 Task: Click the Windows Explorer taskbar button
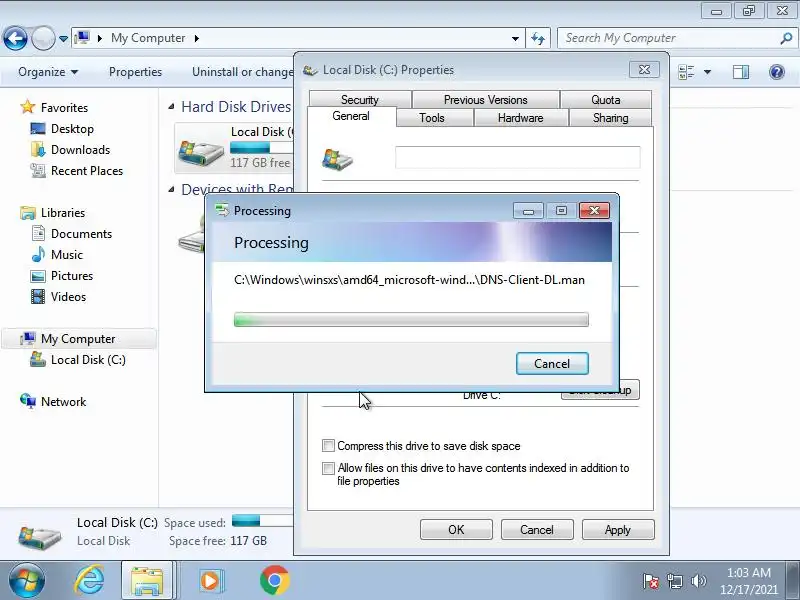[147, 581]
